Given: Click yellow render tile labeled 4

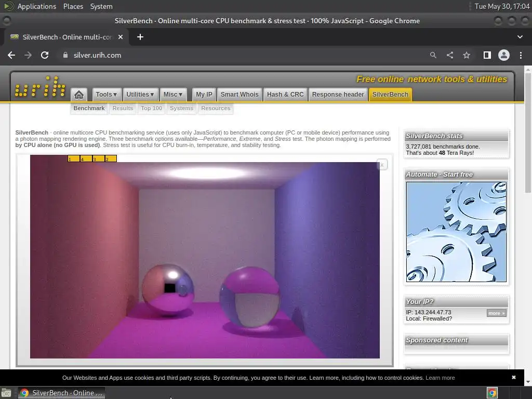Looking at the screenshot, I should tap(86, 158).
